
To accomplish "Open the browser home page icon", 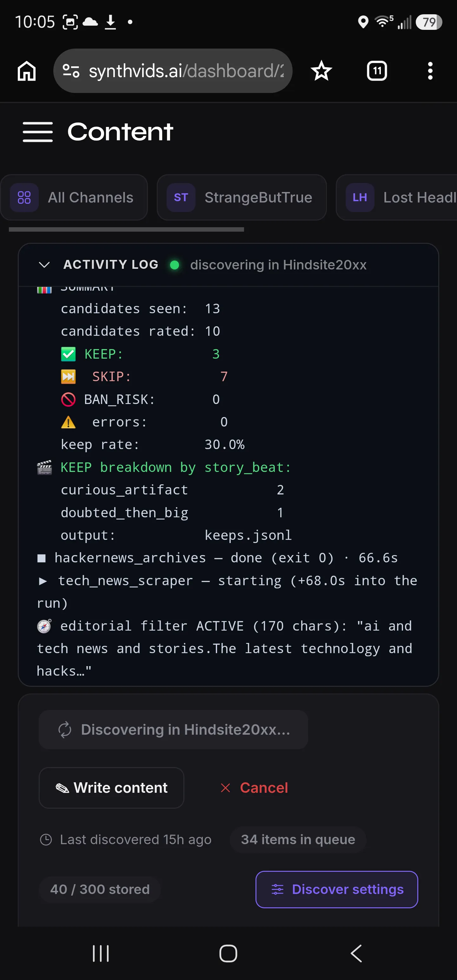I will 27,71.
